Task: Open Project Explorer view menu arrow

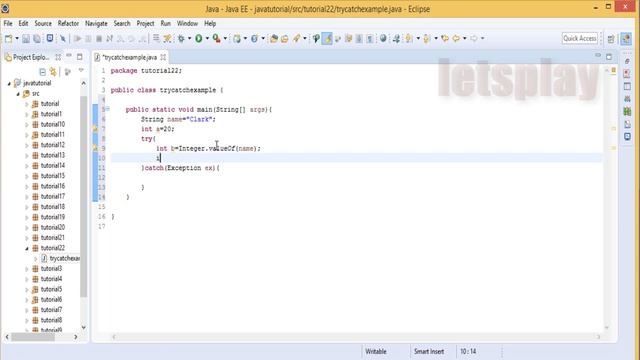Action: click(x=81, y=71)
